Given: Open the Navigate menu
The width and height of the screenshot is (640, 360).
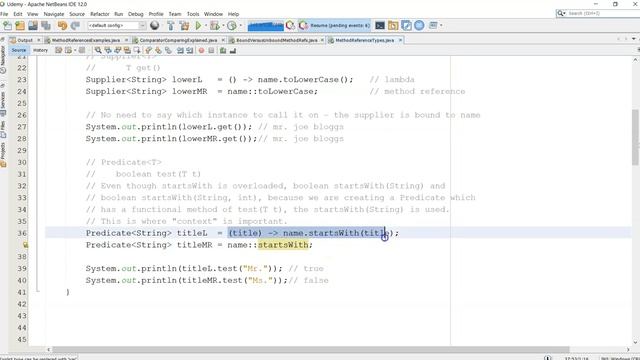Looking at the screenshot, I should pos(54,14).
